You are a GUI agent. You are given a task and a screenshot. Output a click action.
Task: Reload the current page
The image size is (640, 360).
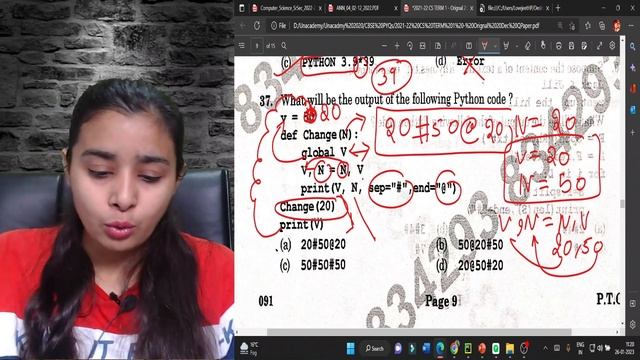click(257, 26)
